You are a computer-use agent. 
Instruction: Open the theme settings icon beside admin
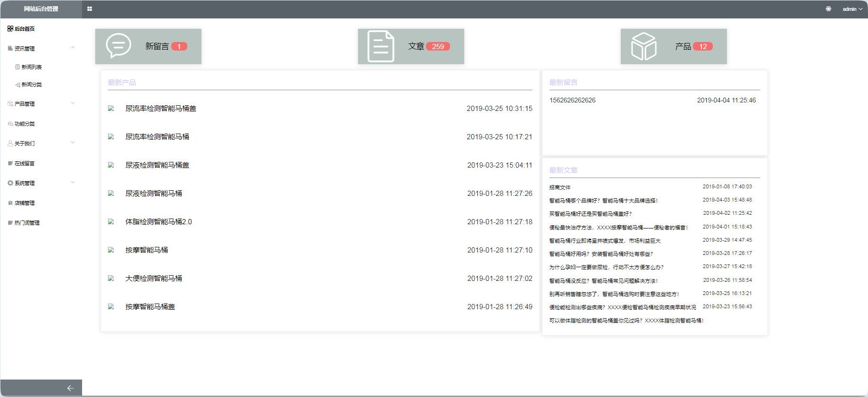pyautogui.click(x=828, y=9)
